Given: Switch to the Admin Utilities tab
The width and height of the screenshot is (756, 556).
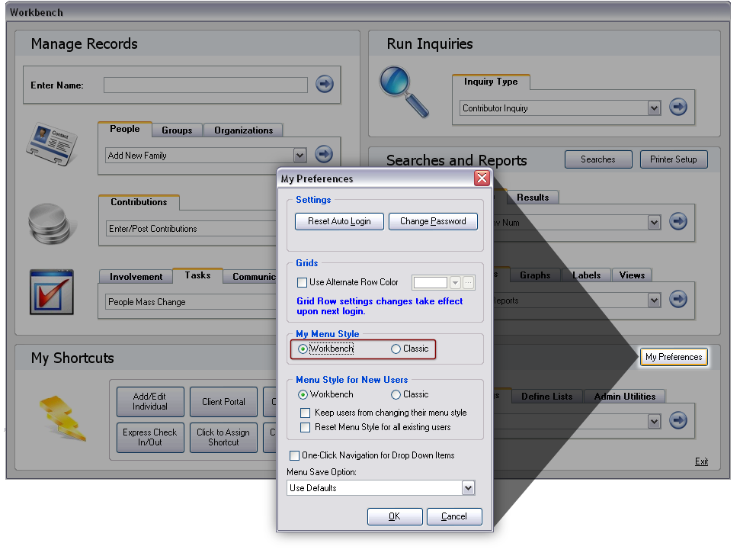Looking at the screenshot, I should tap(625, 397).
